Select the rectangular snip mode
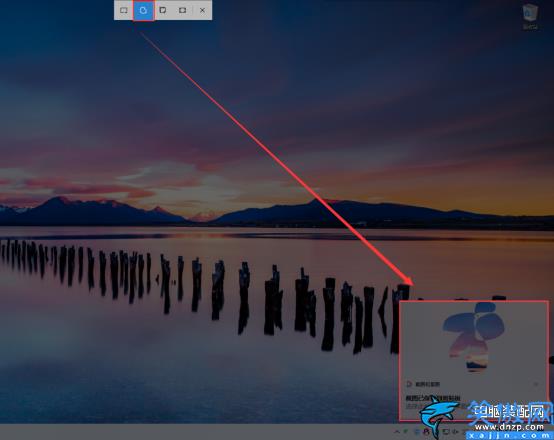 point(124,10)
